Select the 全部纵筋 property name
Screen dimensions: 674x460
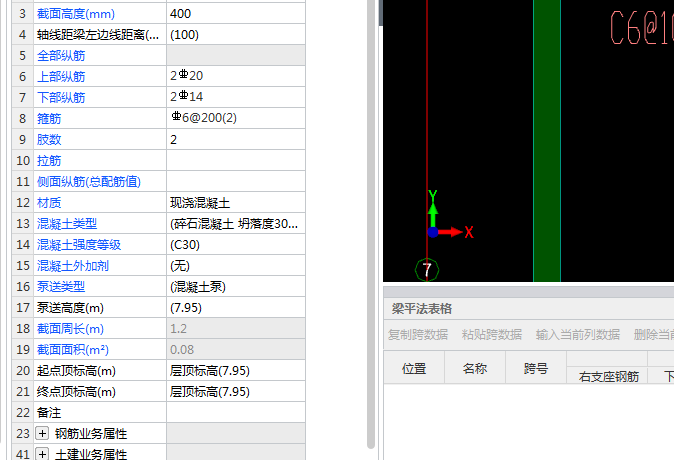[x=61, y=55]
